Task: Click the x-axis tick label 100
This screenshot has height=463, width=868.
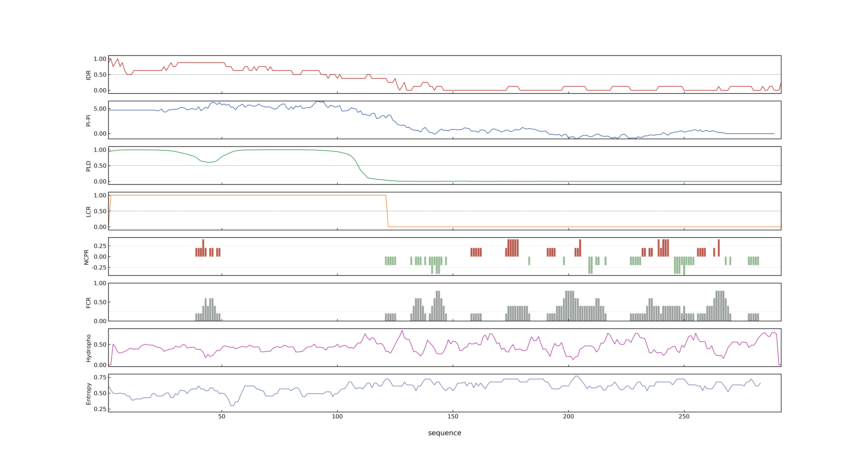Action: [337, 416]
